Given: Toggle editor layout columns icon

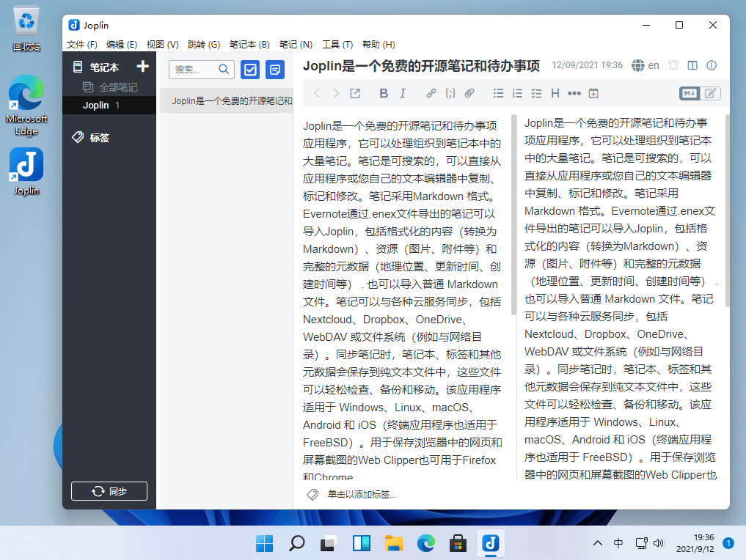Looking at the screenshot, I should coord(692,65).
